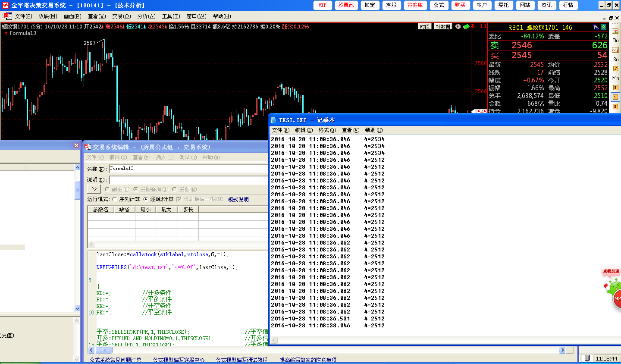Viewport: 621px width, 364px height.
Task: Toggle the red side-panel icon above chart
Action: pyautogui.click(x=483, y=26)
